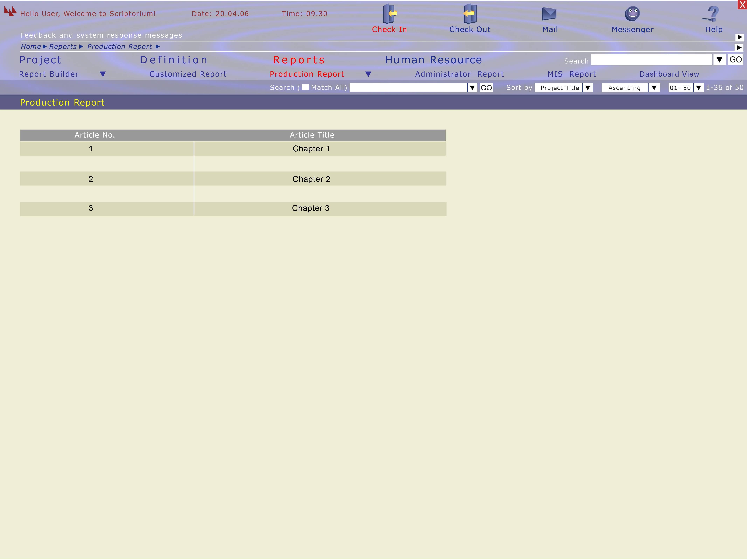This screenshot has height=560, width=747.
Task: Click the Check In door icon
Action: click(x=389, y=13)
